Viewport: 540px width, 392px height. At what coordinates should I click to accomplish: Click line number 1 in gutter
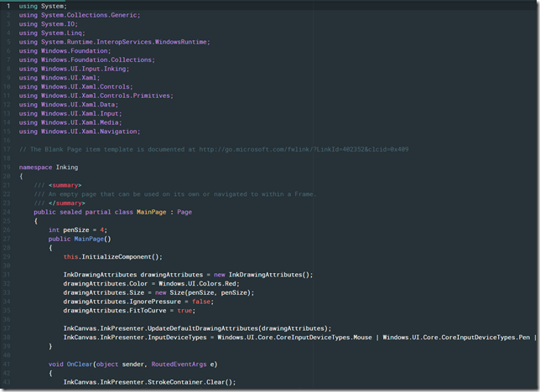tap(8, 6)
